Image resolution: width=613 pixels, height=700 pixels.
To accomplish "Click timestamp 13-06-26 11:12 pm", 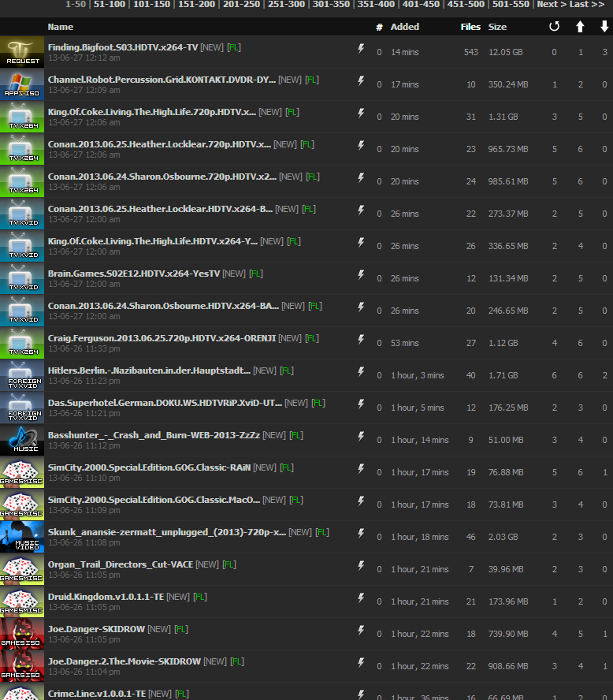I will [84, 445].
